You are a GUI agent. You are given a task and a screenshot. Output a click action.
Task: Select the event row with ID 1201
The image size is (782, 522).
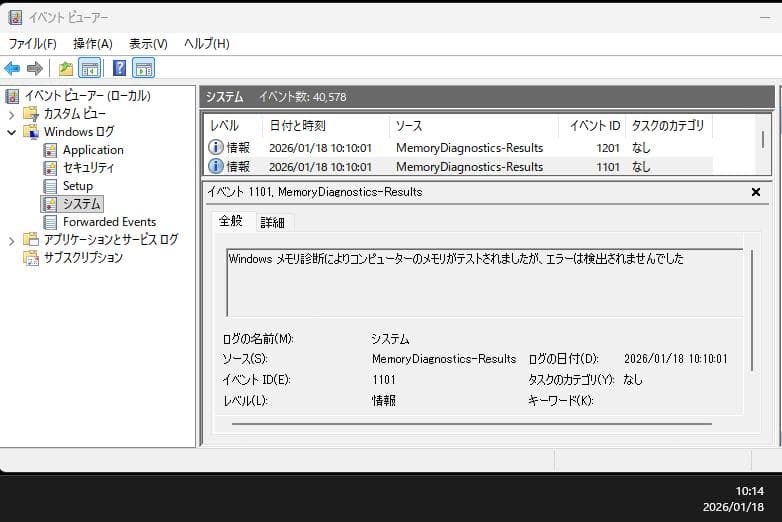point(459,148)
